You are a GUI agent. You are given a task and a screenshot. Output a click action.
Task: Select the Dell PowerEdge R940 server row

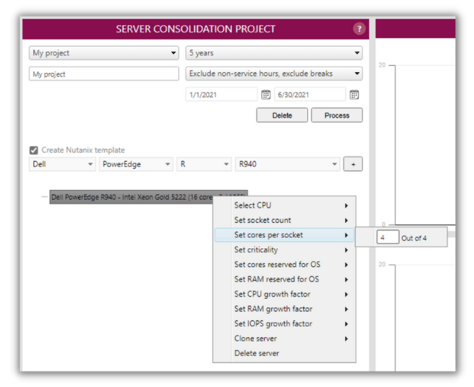pyautogui.click(x=148, y=197)
